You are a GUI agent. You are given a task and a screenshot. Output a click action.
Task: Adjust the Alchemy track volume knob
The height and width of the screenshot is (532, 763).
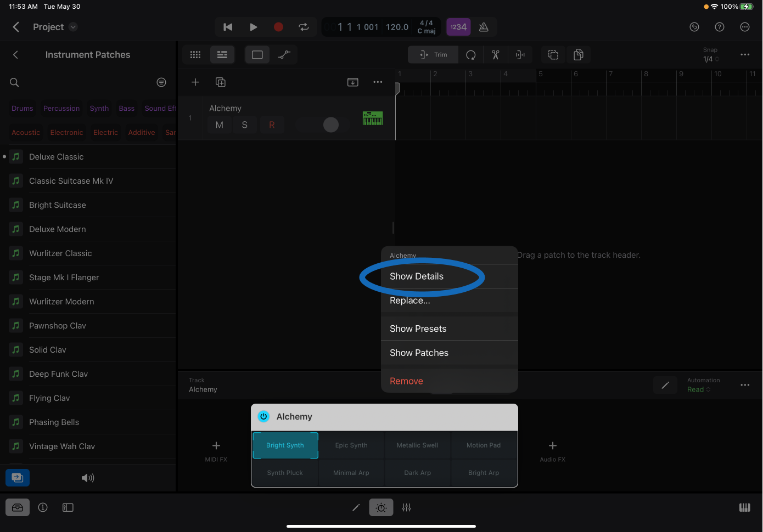pyautogui.click(x=331, y=125)
